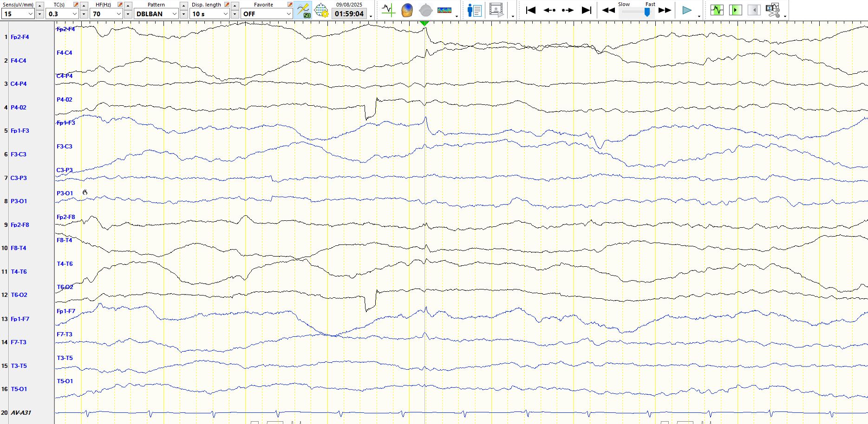This screenshot has height=424, width=868.
Task: Open the electrode montage settings icon
Action: pos(321,10)
